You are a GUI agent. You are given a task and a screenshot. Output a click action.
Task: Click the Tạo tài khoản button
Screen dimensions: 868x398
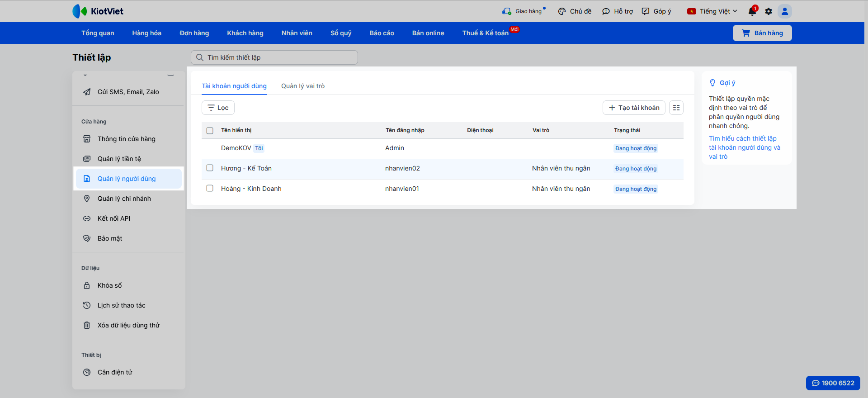[x=634, y=108]
